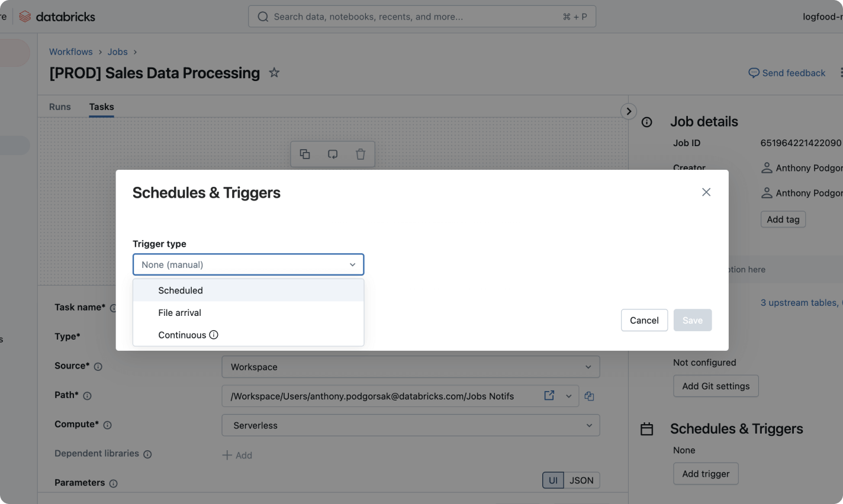This screenshot has width=843, height=504.
Task: Click the duplicate task icon in toolbar
Action: click(305, 154)
